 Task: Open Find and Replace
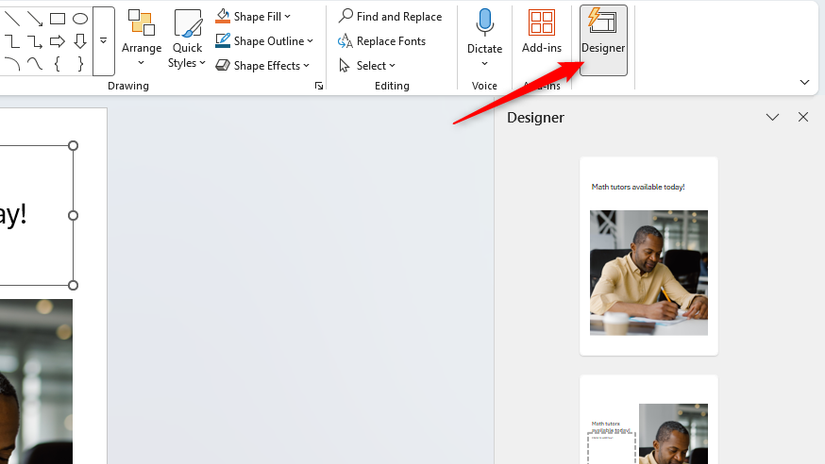coord(390,16)
